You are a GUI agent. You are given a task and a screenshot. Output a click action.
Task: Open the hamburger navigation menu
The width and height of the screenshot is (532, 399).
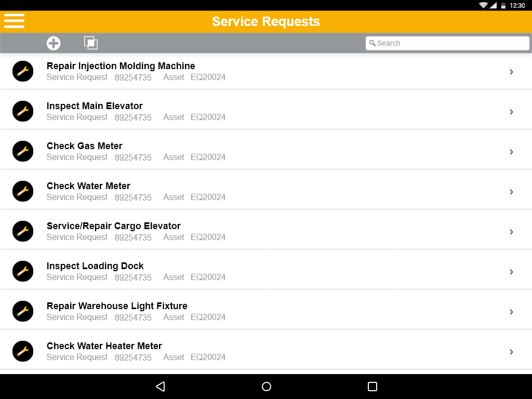point(15,21)
